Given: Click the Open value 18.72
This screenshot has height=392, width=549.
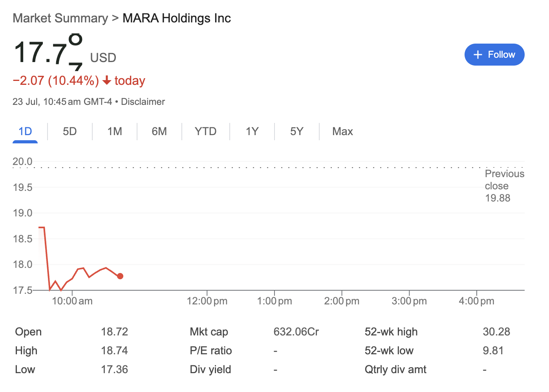Looking at the screenshot, I should pos(115,332).
